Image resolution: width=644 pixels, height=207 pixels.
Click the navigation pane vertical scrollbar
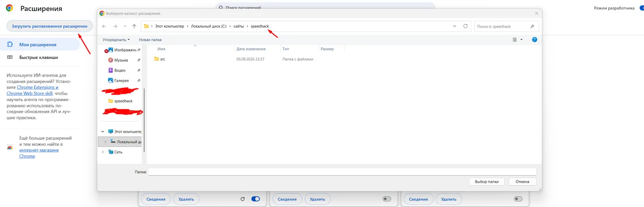pos(144,120)
